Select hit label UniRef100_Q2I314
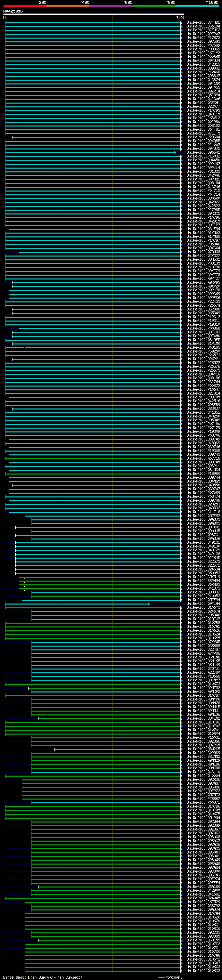The image size is (222, 980). 203,393
